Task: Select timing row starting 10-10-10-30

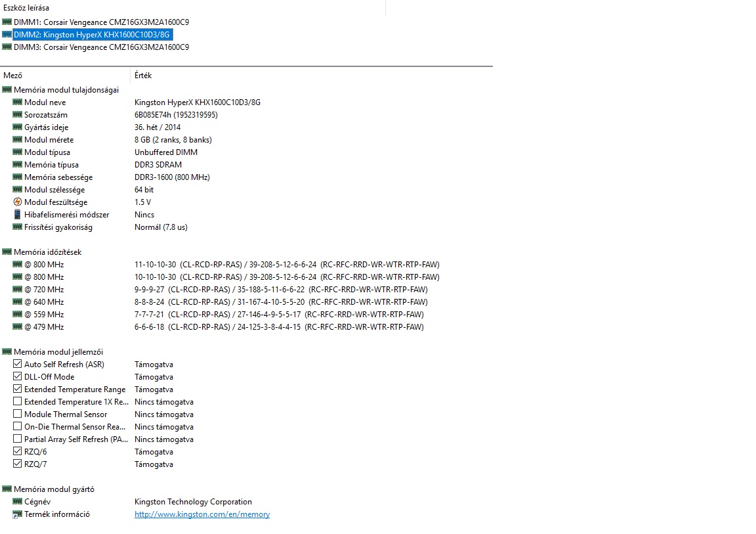Action: click(287, 277)
